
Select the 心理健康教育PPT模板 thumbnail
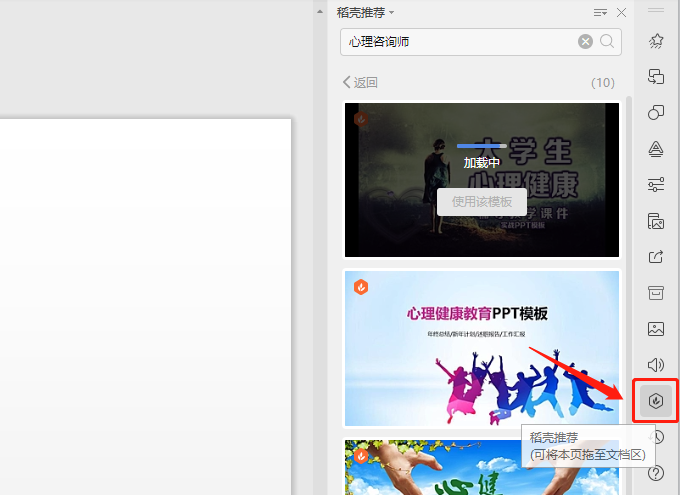click(x=482, y=348)
